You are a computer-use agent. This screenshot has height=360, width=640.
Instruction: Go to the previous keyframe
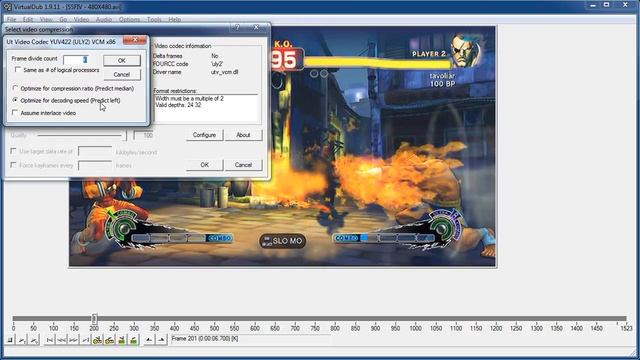(x=97, y=340)
